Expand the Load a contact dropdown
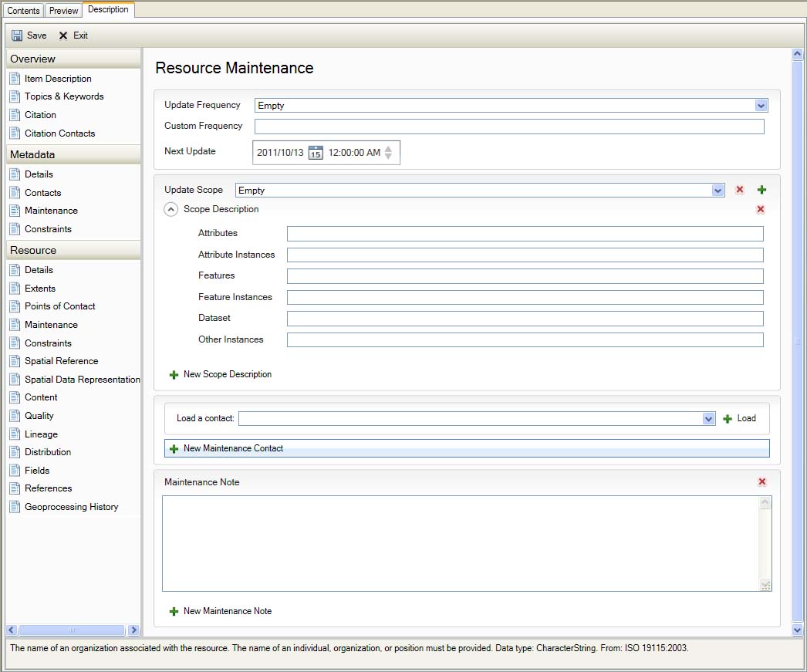 tap(709, 419)
